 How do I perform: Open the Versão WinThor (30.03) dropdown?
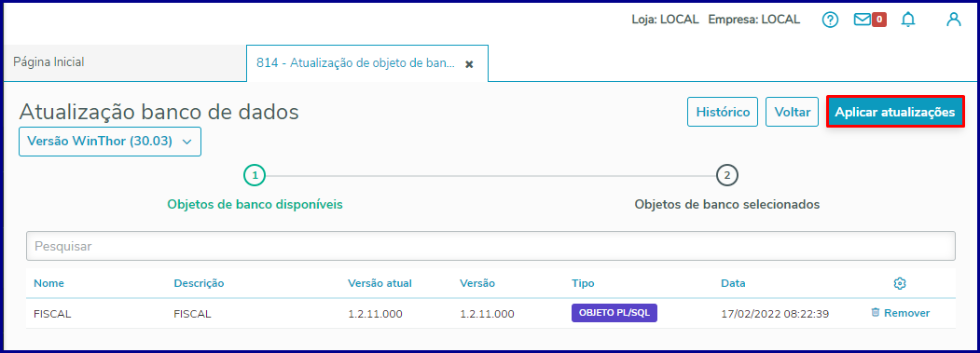pos(110,142)
